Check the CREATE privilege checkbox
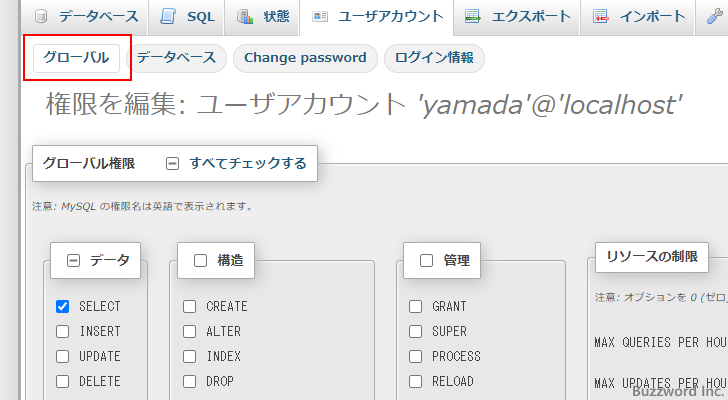 (190, 307)
